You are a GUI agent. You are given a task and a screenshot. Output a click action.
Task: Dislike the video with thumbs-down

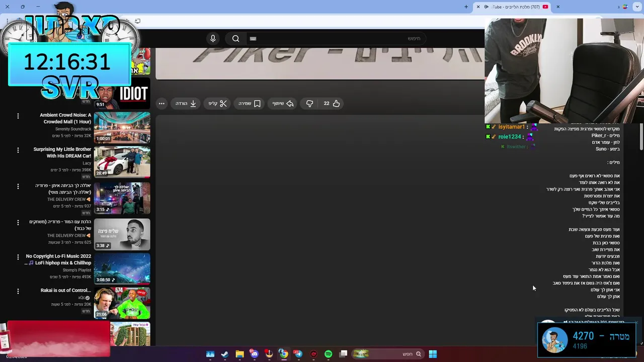(x=309, y=104)
